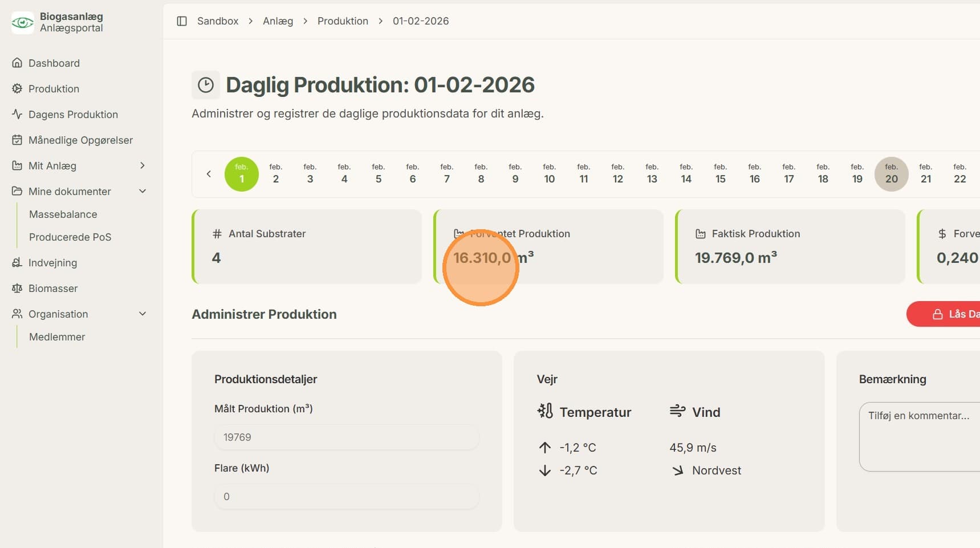Expand the Mit Anlæg submenu

click(x=143, y=165)
